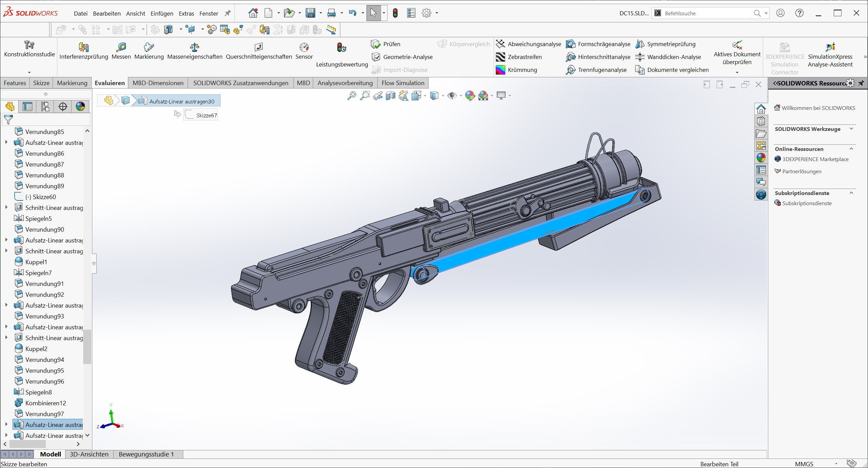Open the Einfügen menu

pyautogui.click(x=162, y=14)
